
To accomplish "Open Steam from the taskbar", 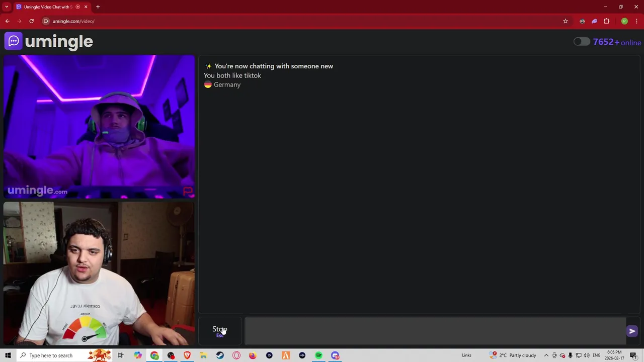I will pyautogui.click(x=220, y=355).
